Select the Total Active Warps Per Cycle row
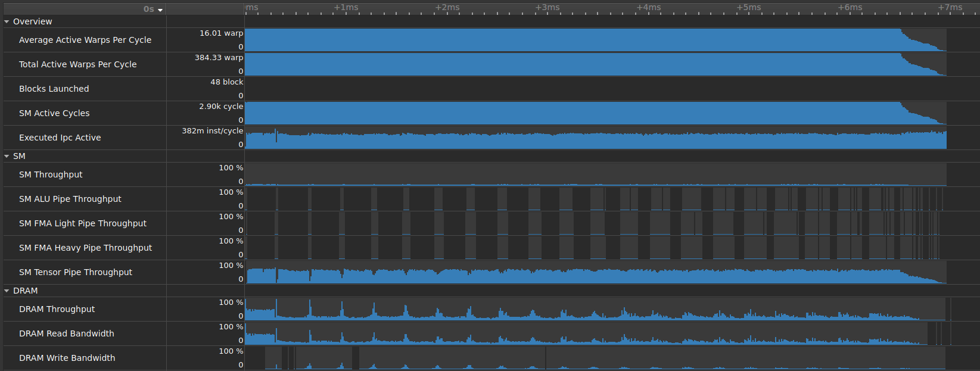The width and height of the screenshot is (980, 371). click(77, 64)
